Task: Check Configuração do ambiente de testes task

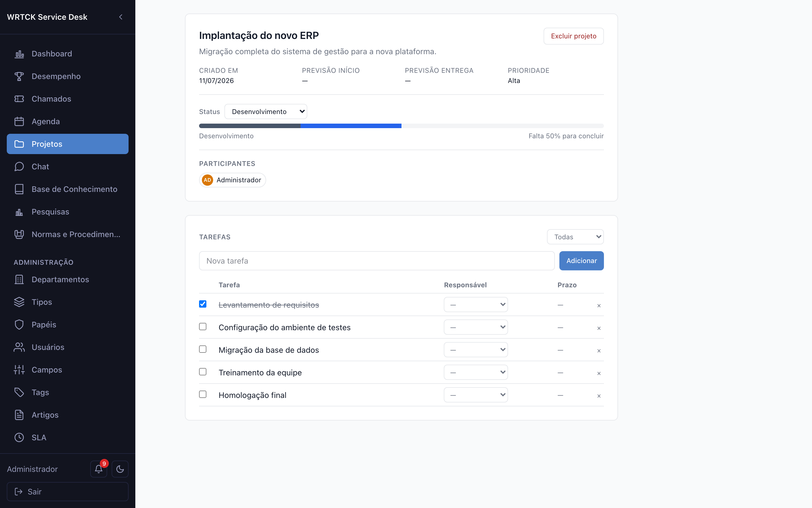Action: click(x=203, y=327)
